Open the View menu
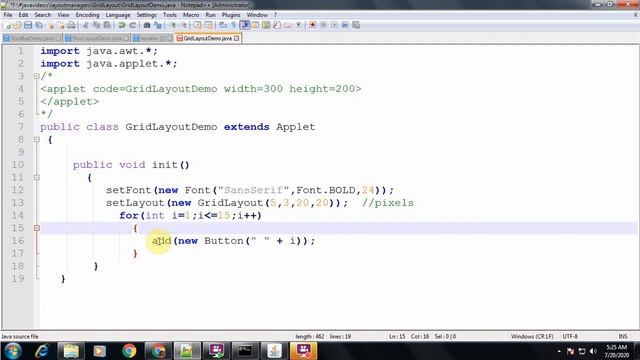Screen dimensions: 640x360 tap(63, 15)
